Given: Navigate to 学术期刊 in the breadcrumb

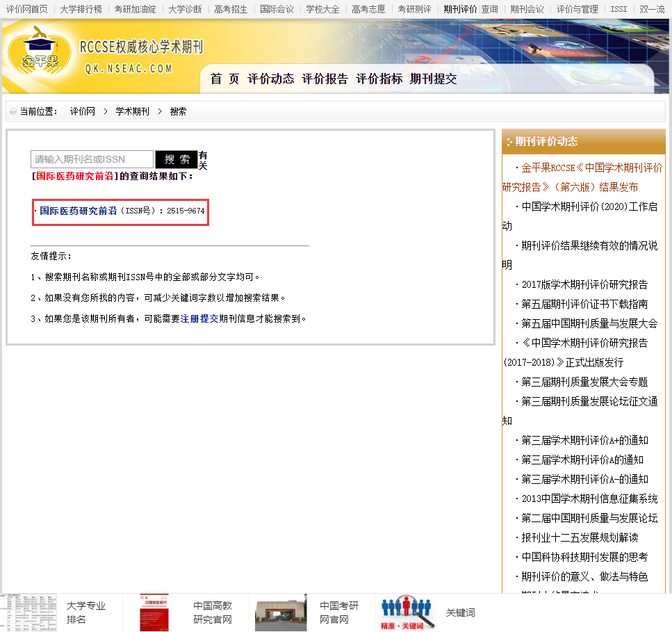Looking at the screenshot, I should pos(132,111).
